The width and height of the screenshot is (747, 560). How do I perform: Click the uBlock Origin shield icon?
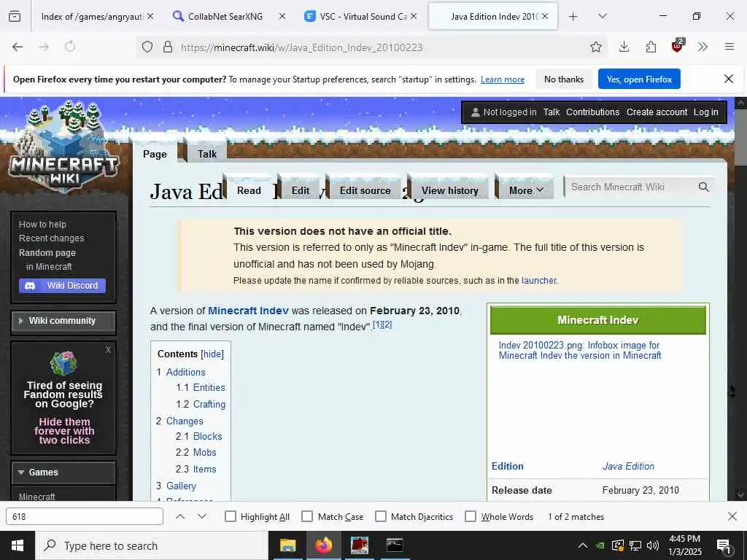[x=677, y=46]
